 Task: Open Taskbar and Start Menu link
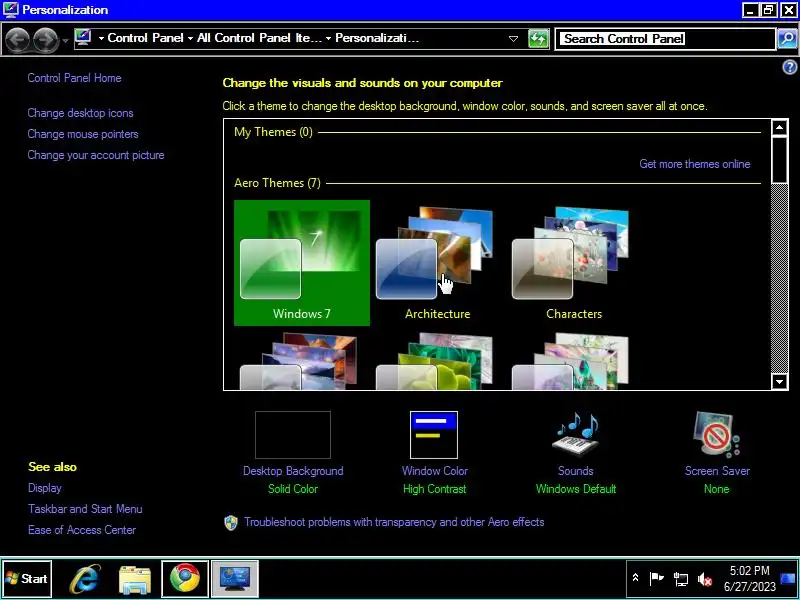point(85,509)
